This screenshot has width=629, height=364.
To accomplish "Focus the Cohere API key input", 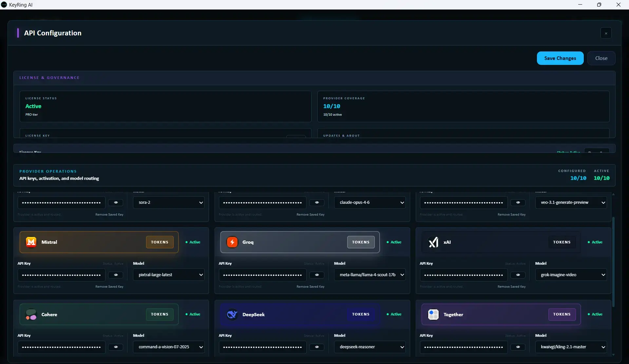I will 62,347.
